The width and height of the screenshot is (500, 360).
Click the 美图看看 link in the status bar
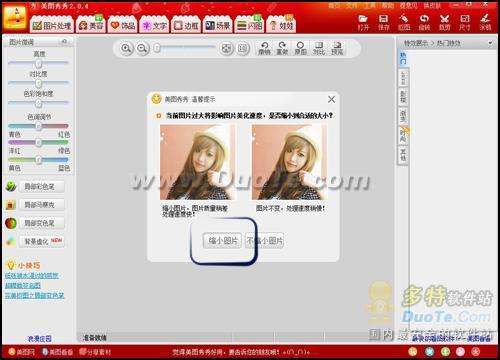coord(58,352)
